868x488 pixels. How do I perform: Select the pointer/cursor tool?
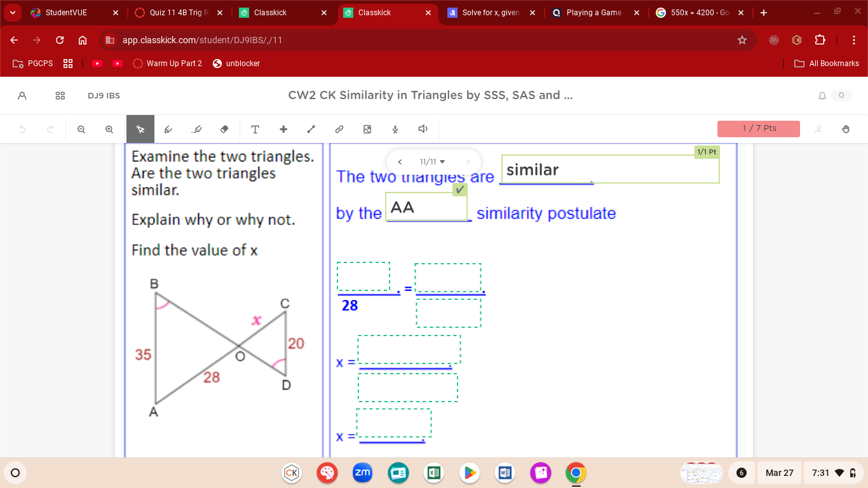click(140, 129)
